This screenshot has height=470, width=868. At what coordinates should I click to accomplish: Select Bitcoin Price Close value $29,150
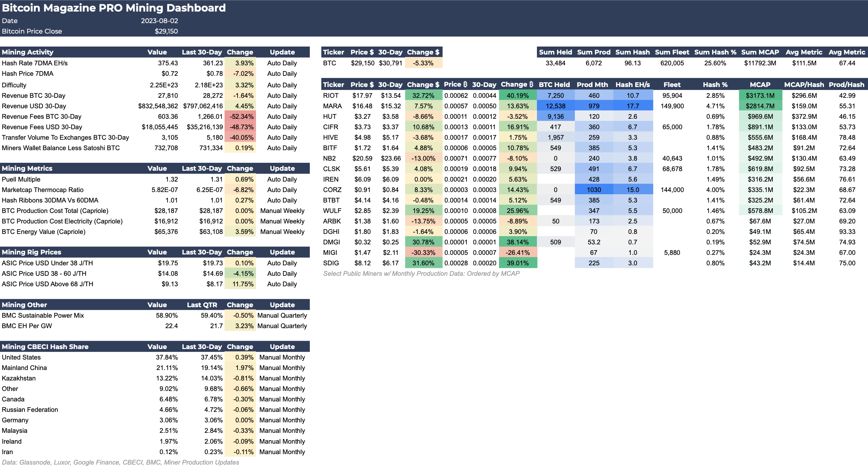point(166,31)
